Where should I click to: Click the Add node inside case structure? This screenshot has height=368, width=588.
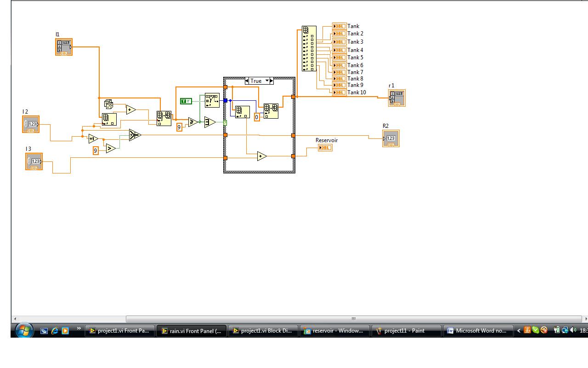point(262,156)
